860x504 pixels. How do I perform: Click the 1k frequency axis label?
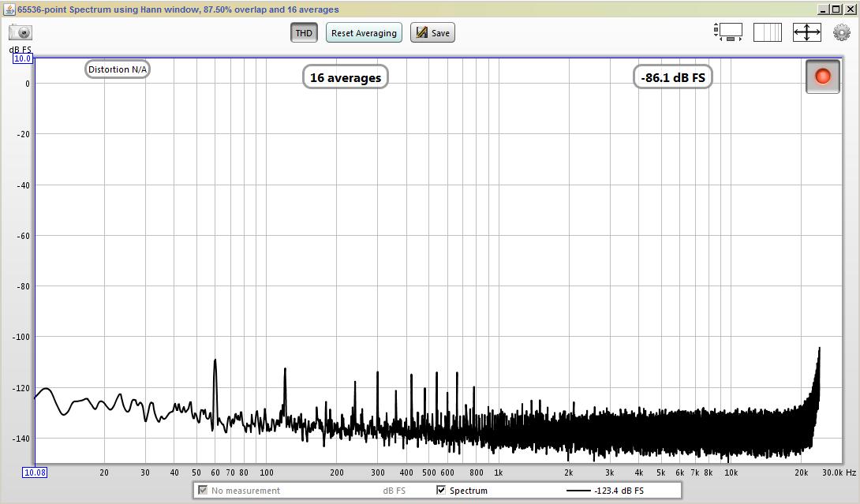pyautogui.click(x=498, y=472)
